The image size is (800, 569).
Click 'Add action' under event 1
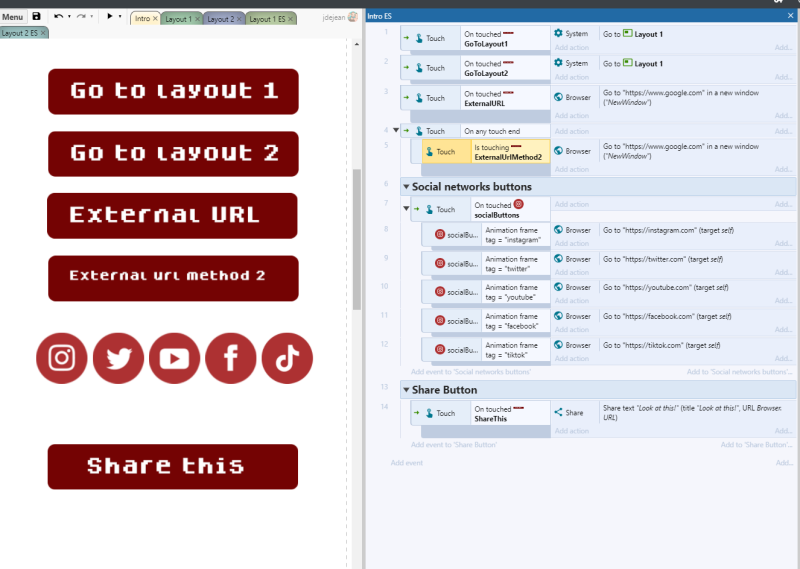point(571,47)
